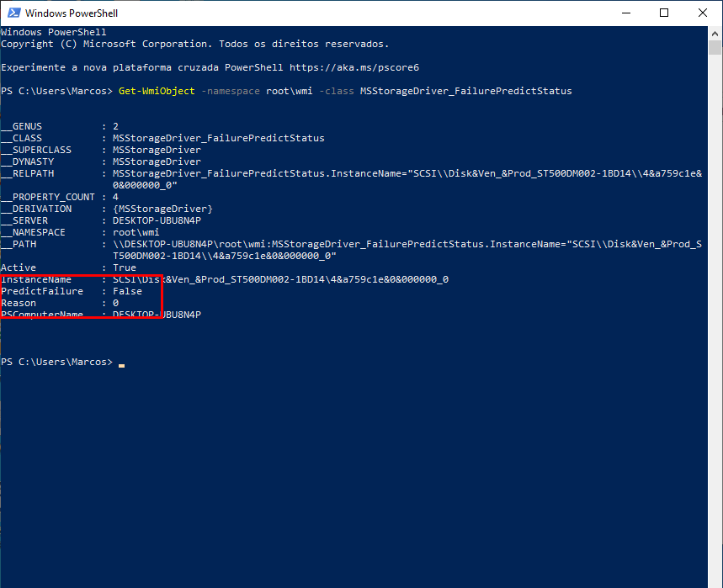Click the Windows PowerShell title bar text

(72, 13)
